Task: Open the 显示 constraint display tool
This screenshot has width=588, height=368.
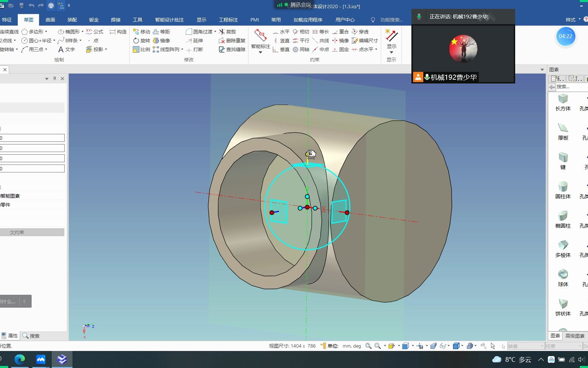Action: point(391,41)
